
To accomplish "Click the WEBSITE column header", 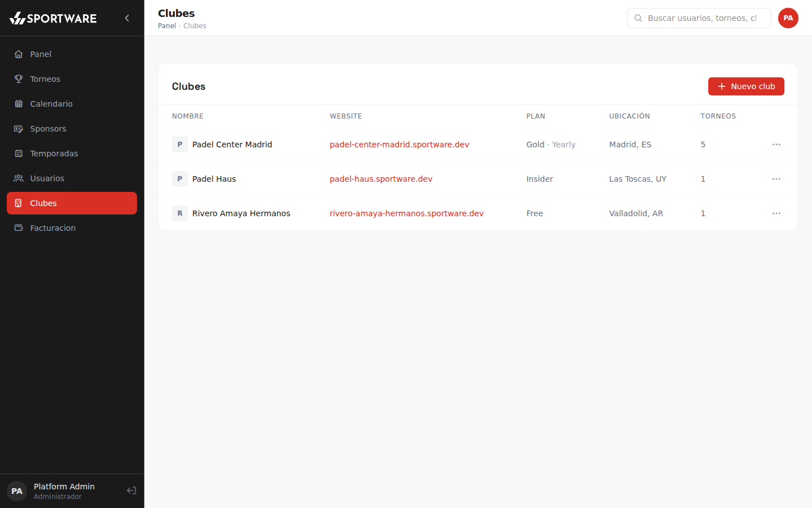I will point(346,116).
